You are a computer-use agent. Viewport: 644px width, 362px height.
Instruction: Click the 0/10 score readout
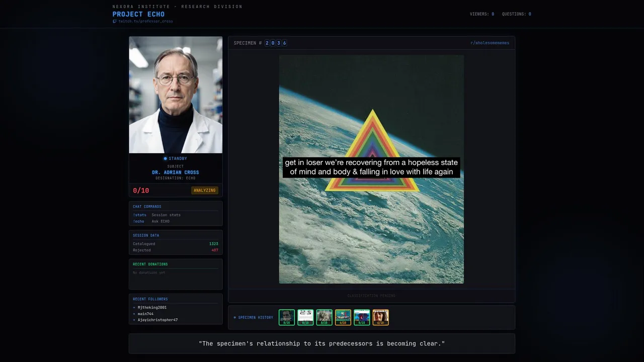click(x=141, y=191)
